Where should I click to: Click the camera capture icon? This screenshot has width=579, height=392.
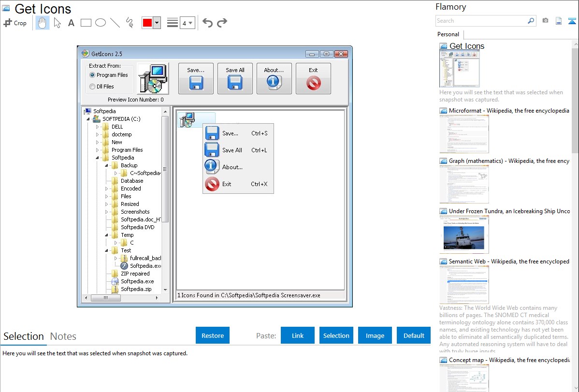tap(545, 21)
